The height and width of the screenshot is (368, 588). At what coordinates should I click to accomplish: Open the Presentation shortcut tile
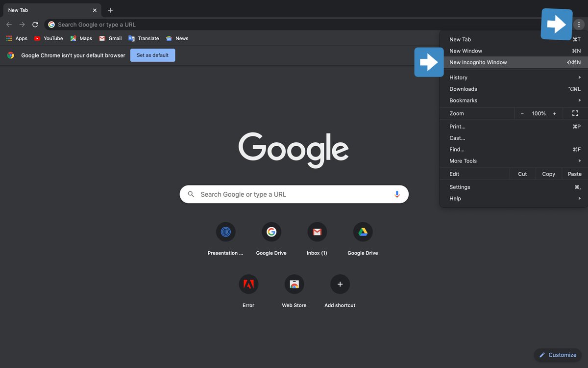point(225,239)
